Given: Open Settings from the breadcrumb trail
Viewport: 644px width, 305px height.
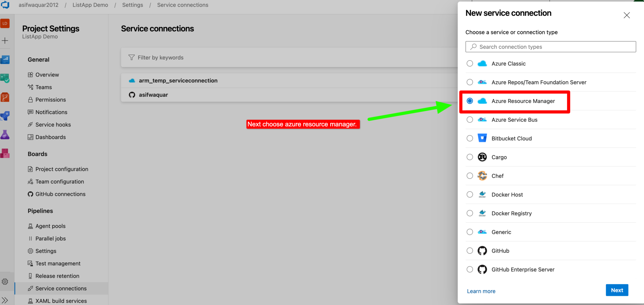Looking at the screenshot, I should pos(132,5).
